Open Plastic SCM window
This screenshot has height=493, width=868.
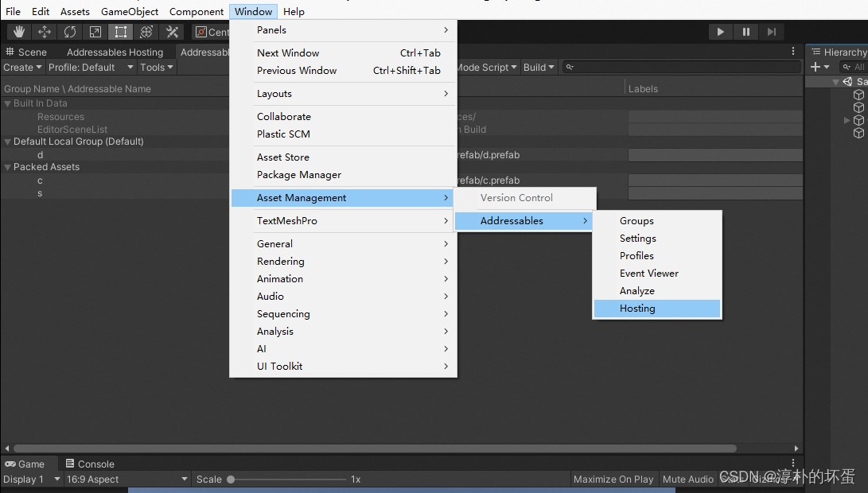[x=343, y=134]
